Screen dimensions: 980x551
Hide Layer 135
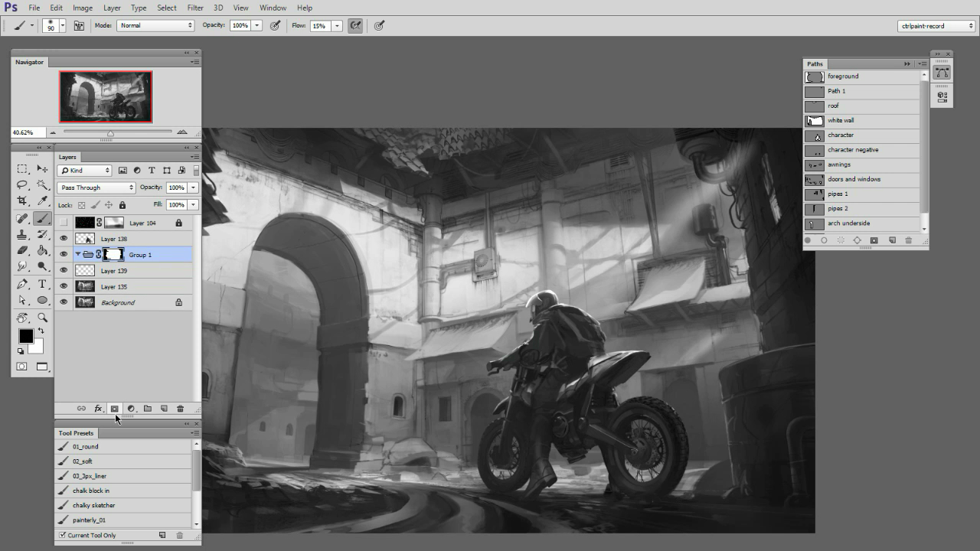(x=64, y=286)
